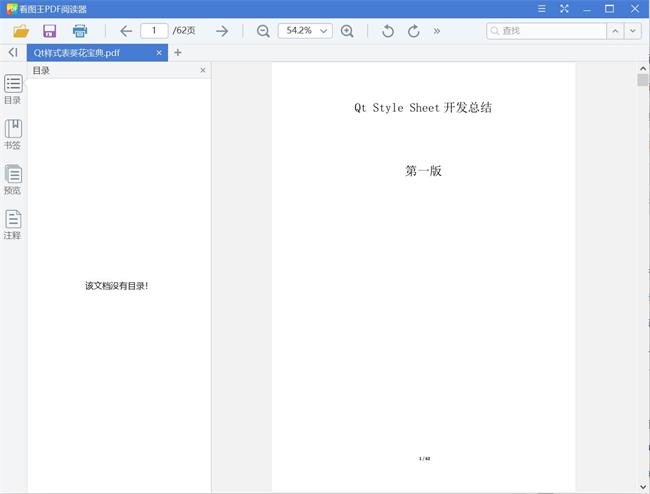Expand more toolbar tools chevron
650x494 pixels.
pos(437,31)
